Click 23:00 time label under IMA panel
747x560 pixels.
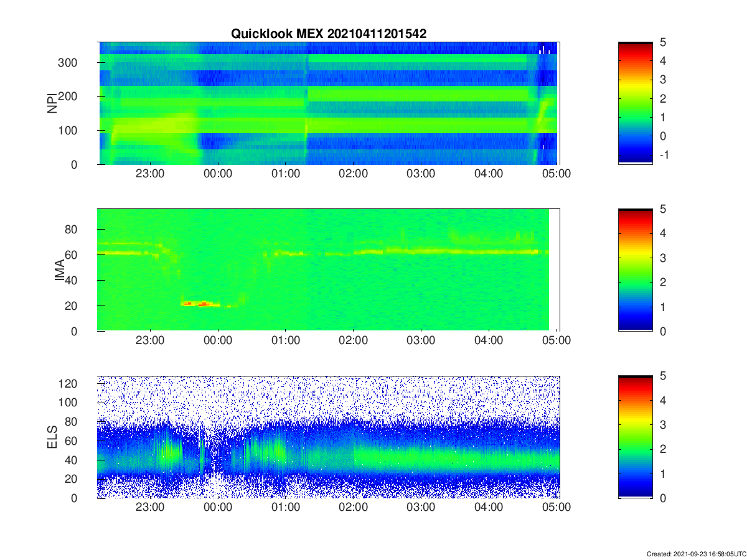pos(149,341)
